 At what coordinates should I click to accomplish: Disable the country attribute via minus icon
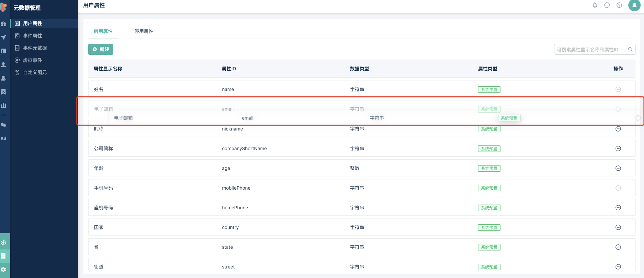tap(618, 227)
